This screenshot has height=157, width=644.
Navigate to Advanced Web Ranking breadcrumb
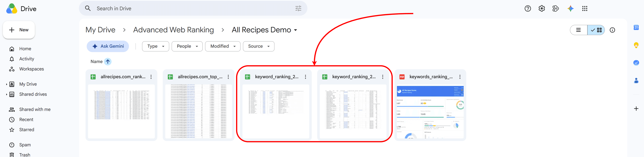tap(174, 30)
